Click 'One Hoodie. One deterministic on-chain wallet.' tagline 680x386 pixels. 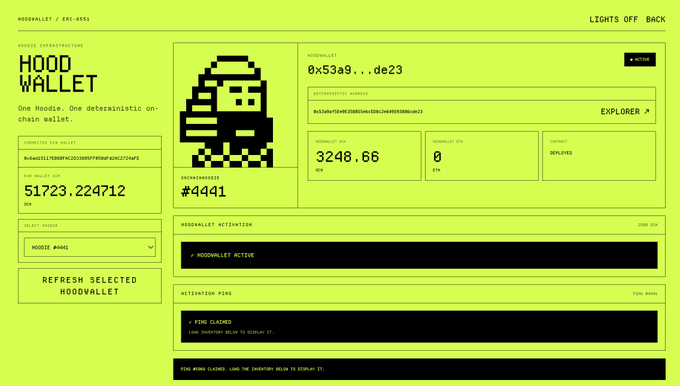pos(88,114)
